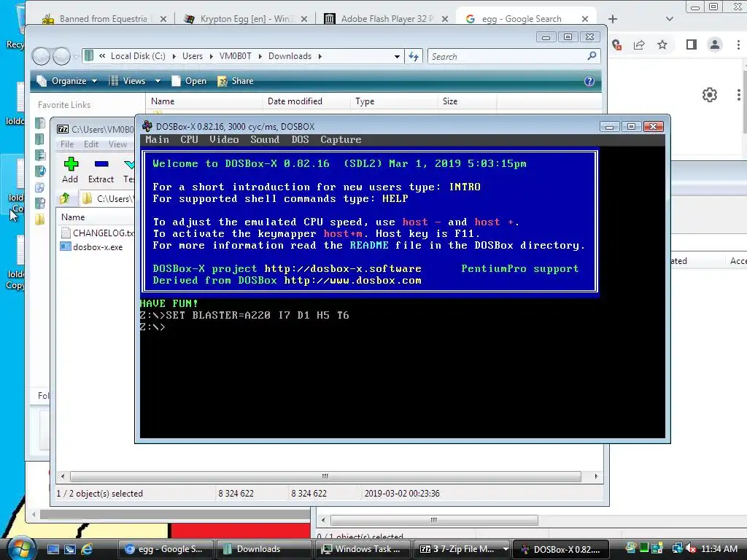The width and height of the screenshot is (747, 560).
Task: Open the Main menu in DOSBox-X
Action: 158,139
